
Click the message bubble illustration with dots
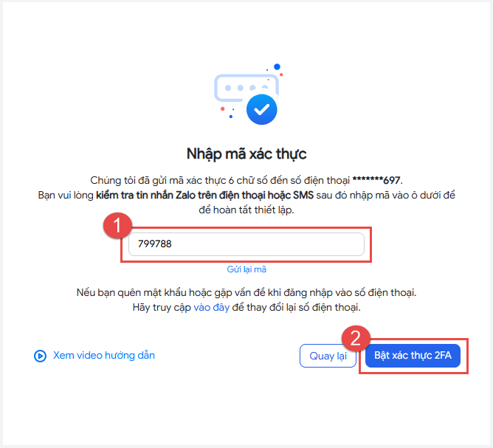246,88
